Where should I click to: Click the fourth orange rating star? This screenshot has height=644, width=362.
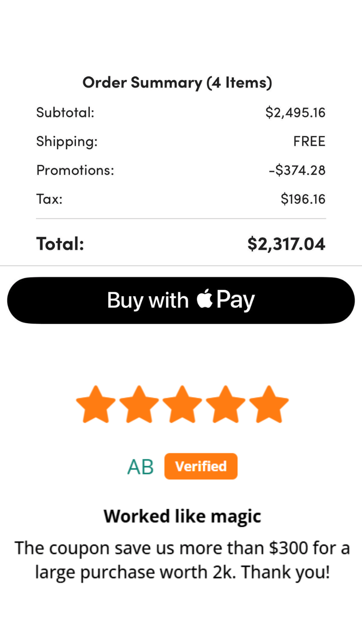click(226, 405)
